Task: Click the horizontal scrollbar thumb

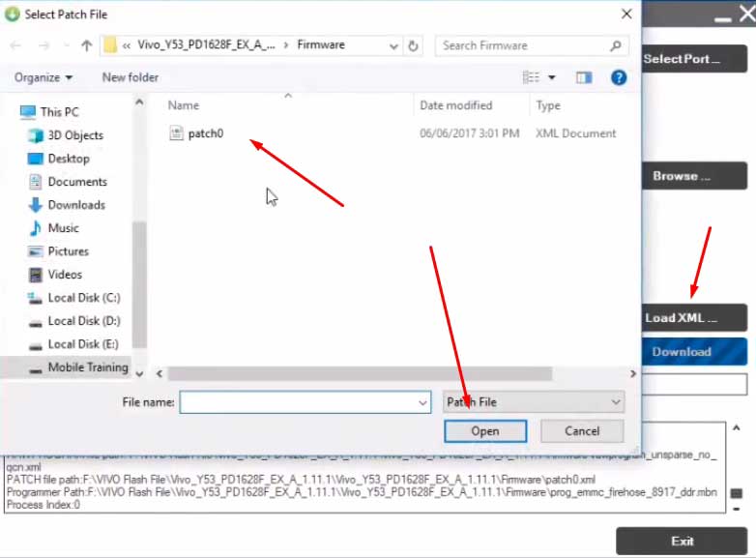Action: pyautogui.click(x=360, y=373)
